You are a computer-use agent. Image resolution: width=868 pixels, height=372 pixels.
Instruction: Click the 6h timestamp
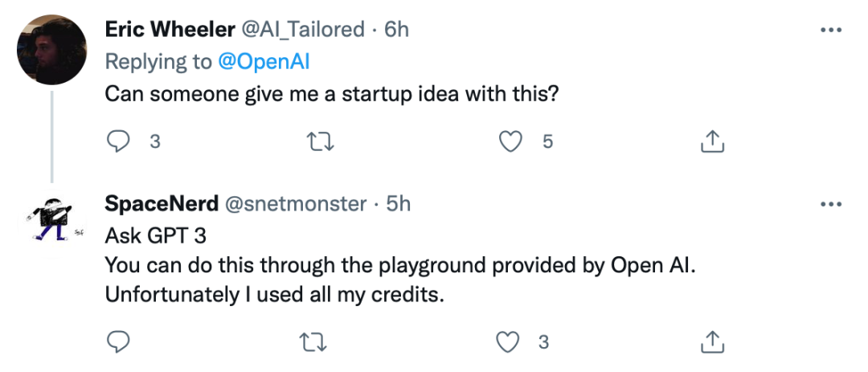pos(397,30)
